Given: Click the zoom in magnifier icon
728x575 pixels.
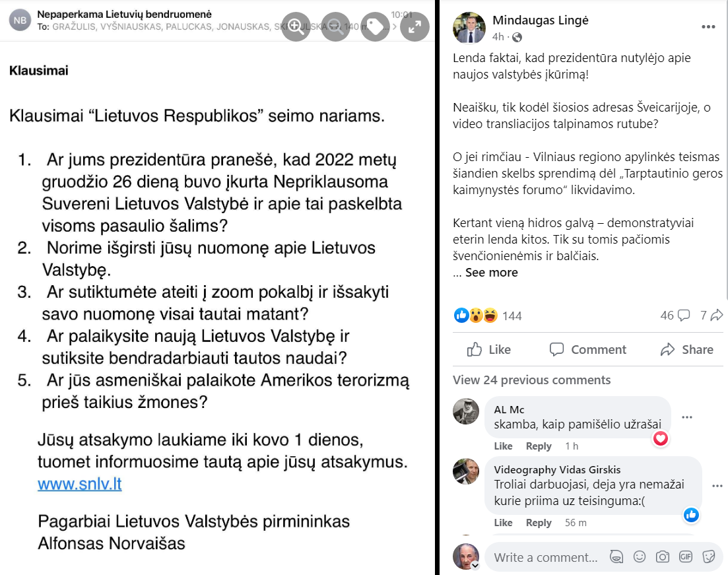Looking at the screenshot, I should tap(296, 26).
